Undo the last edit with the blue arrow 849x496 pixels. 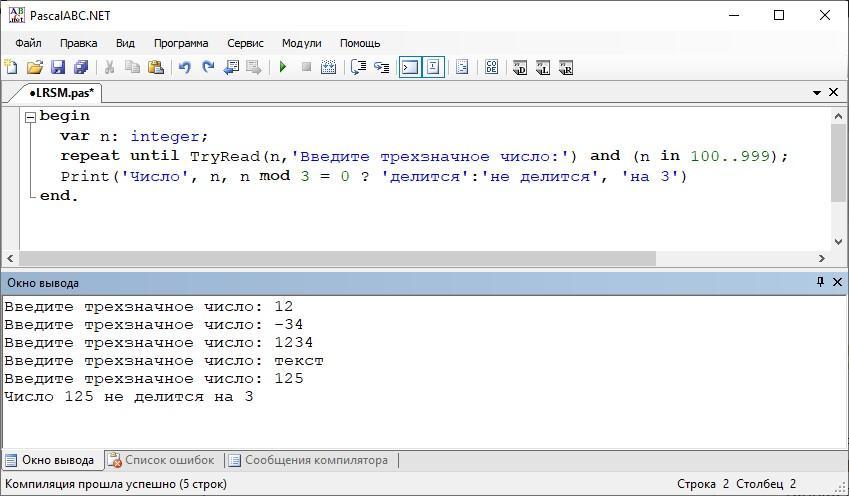[x=185, y=67]
